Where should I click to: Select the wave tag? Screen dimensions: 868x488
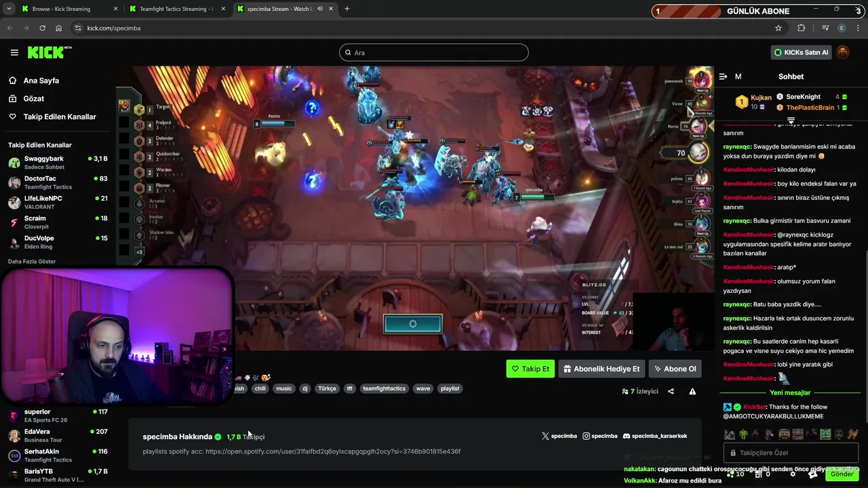[423, 388]
